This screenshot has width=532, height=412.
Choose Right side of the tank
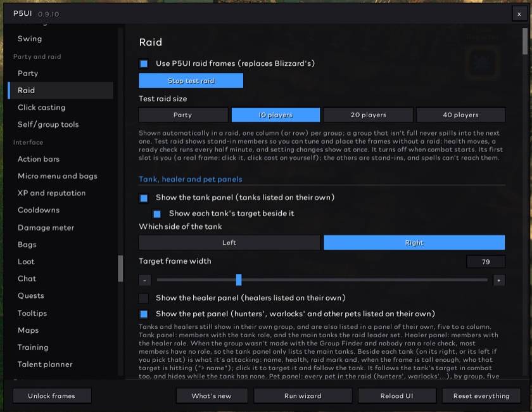[x=414, y=243]
